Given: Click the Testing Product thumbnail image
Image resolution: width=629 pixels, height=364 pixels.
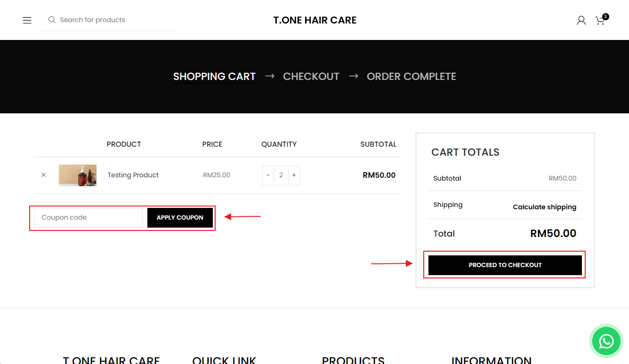Looking at the screenshot, I should [x=78, y=175].
